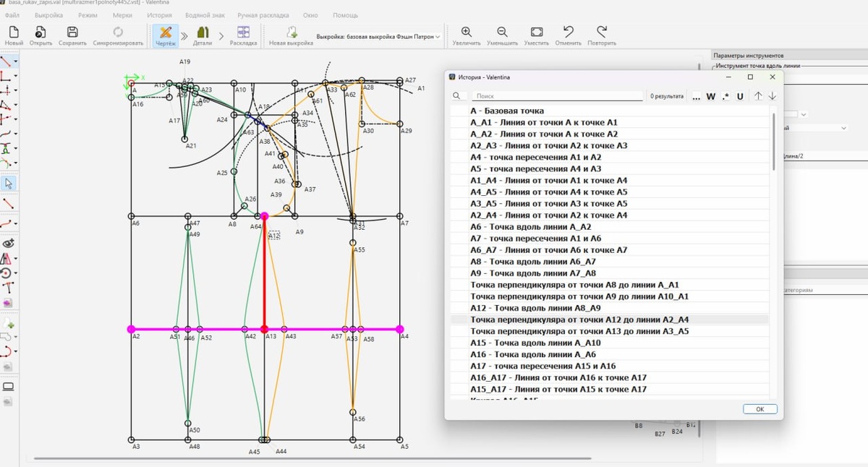Screen dimensions: 868x467
Task: Open the История menu
Action: [159, 15]
